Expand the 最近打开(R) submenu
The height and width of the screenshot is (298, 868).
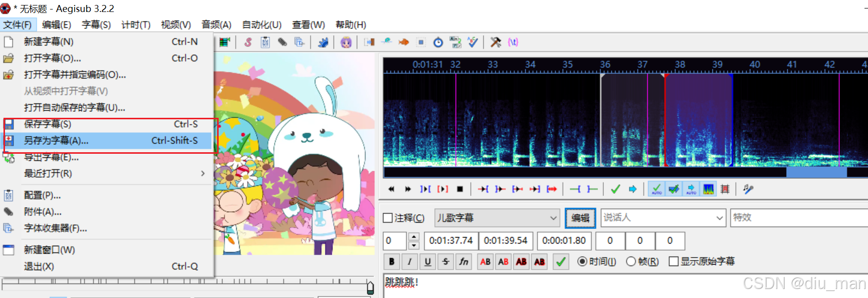tap(107, 174)
